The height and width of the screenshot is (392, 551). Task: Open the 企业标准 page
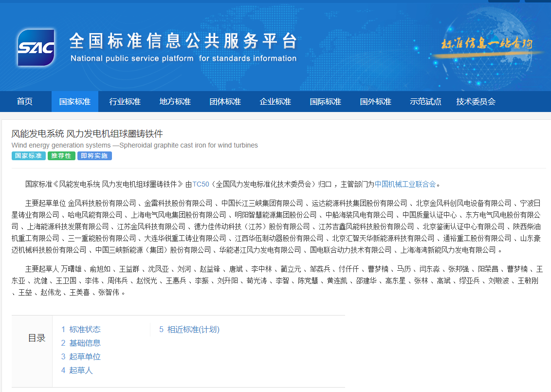pos(275,101)
